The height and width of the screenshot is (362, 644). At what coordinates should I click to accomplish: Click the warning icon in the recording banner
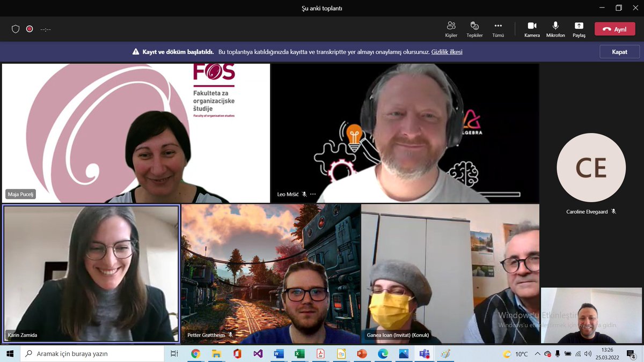136,52
